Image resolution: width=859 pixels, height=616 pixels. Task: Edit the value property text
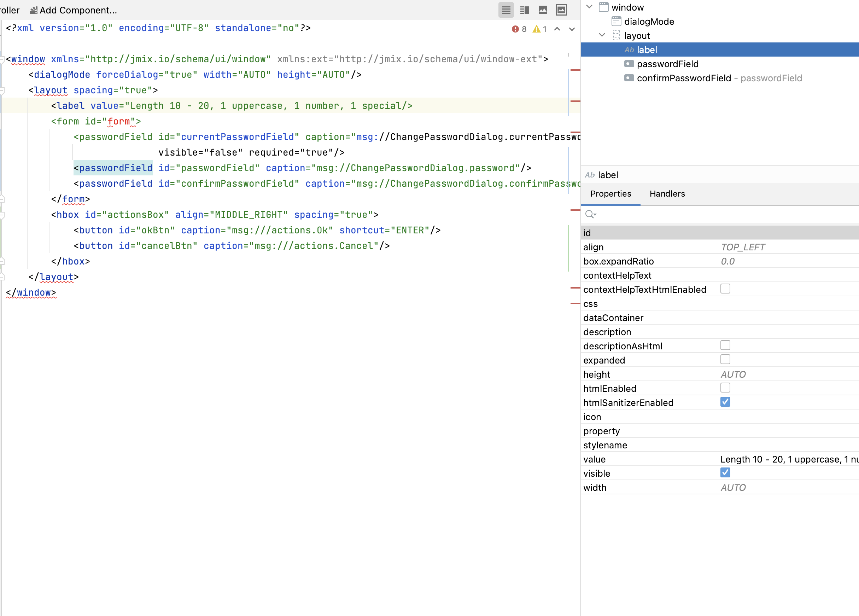pos(789,459)
